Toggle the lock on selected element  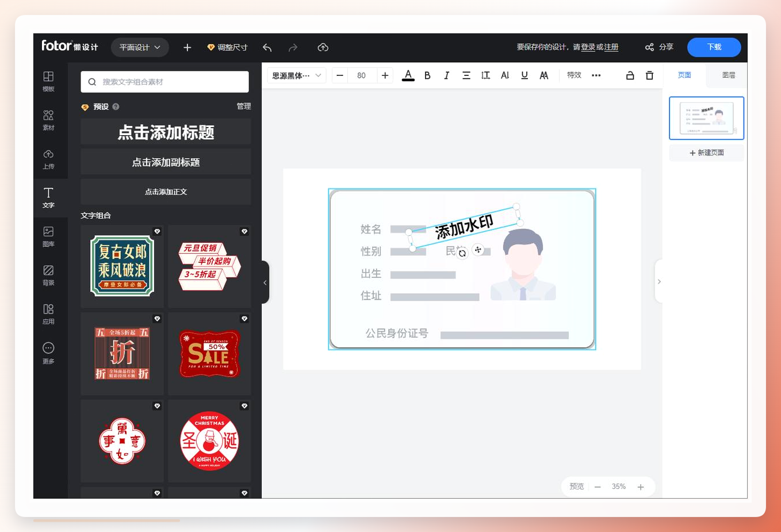click(x=630, y=75)
